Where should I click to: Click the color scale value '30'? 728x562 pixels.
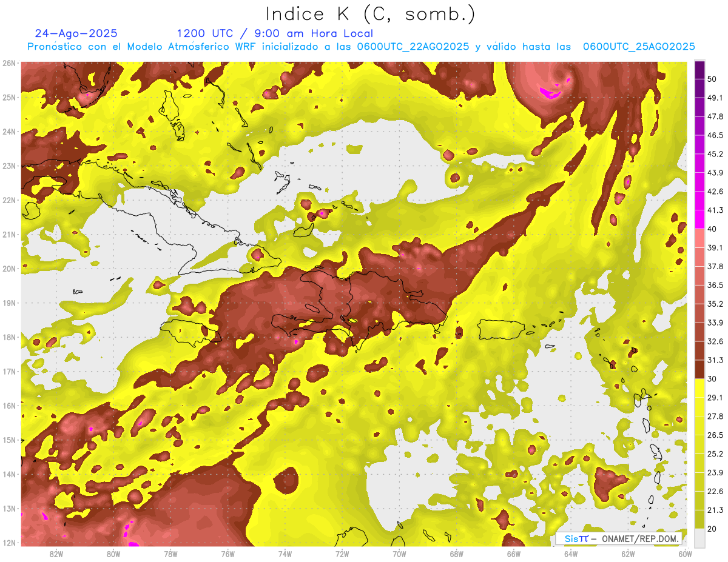click(712, 379)
